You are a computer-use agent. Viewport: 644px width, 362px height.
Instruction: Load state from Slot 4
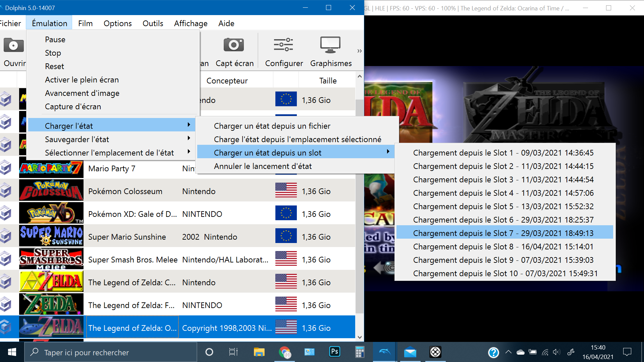[x=505, y=193]
